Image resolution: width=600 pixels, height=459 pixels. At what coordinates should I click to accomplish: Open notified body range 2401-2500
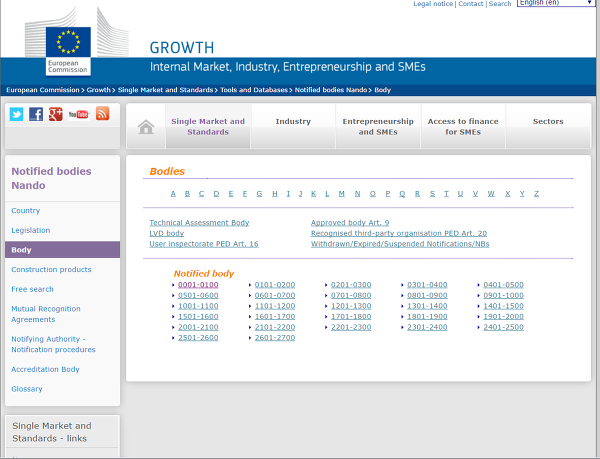(503, 327)
